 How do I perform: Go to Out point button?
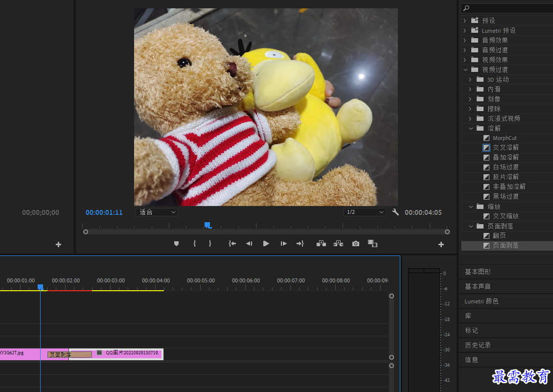coord(300,244)
